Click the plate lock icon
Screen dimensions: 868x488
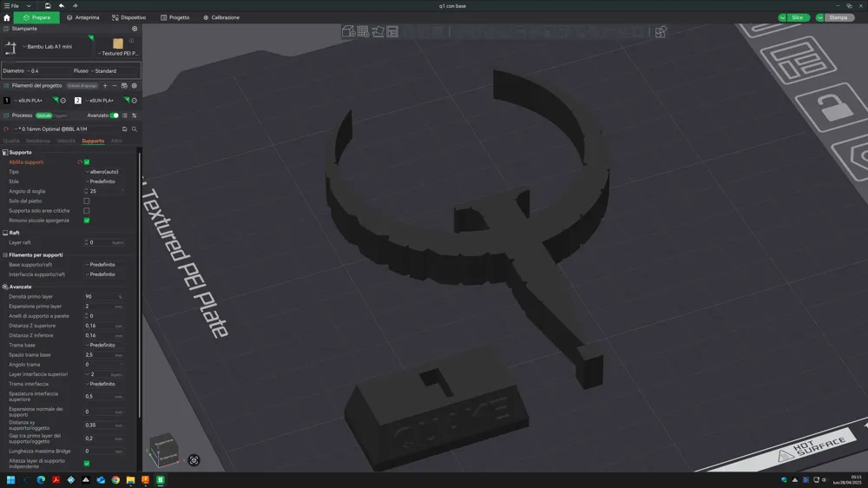click(835, 108)
